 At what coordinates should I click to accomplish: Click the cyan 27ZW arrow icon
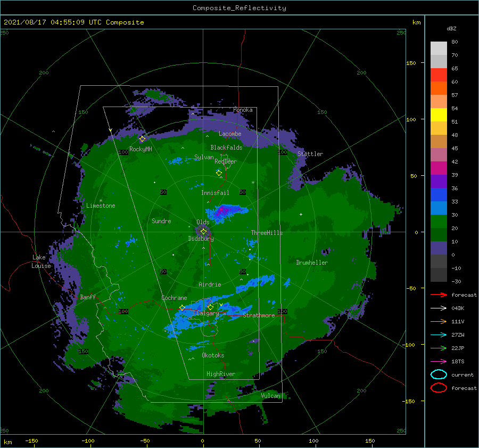click(439, 335)
